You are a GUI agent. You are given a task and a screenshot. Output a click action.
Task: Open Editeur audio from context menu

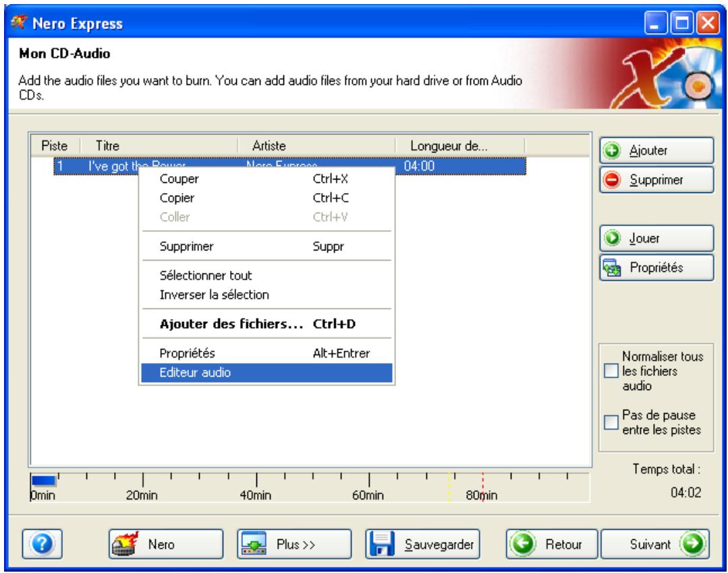[267, 373]
